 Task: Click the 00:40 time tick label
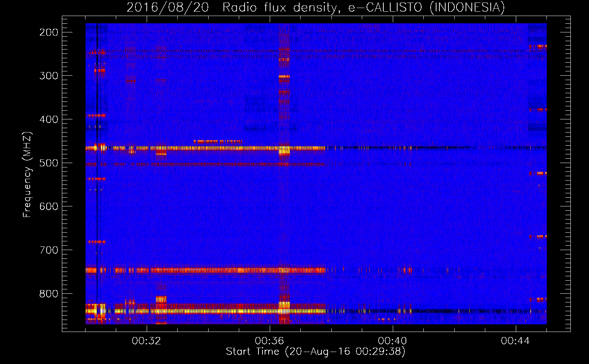(x=392, y=341)
